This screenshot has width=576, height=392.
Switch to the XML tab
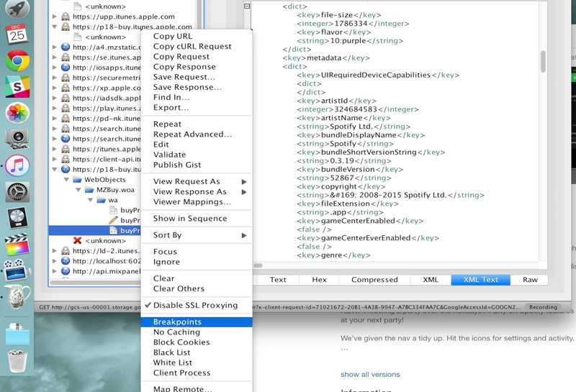tap(431, 280)
